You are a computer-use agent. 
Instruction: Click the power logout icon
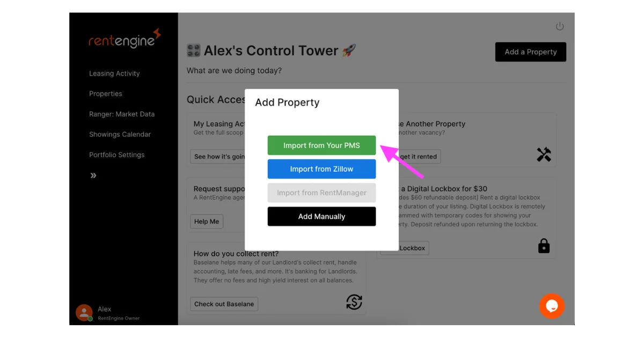coord(560,26)
